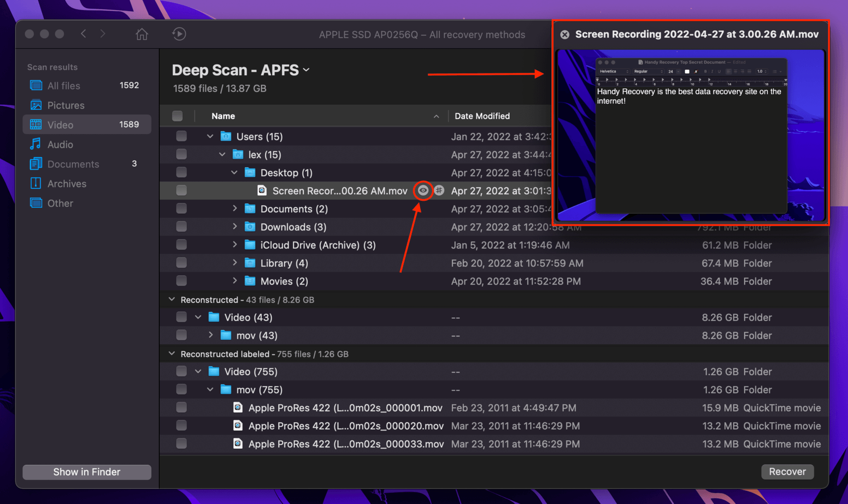This screenshot has width=848, height=504.
Task: Click the Show in Finder button
Action: [x=87, y=472]
